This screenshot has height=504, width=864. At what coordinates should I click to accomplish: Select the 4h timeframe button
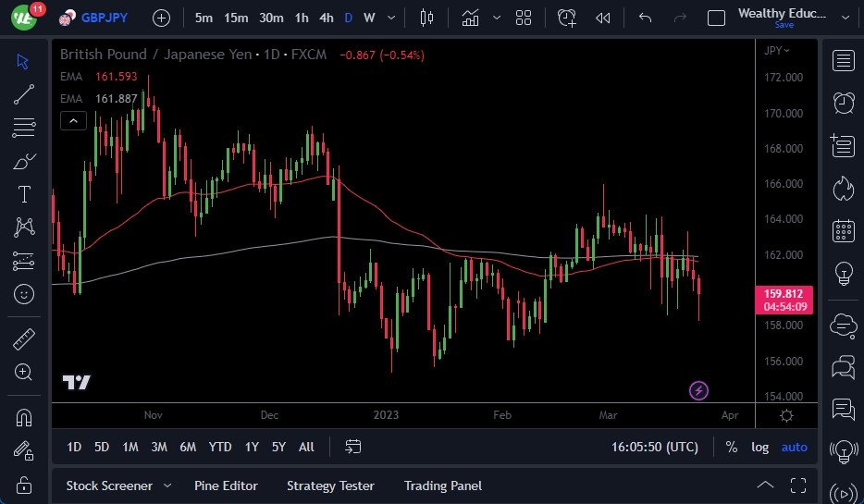326,18
